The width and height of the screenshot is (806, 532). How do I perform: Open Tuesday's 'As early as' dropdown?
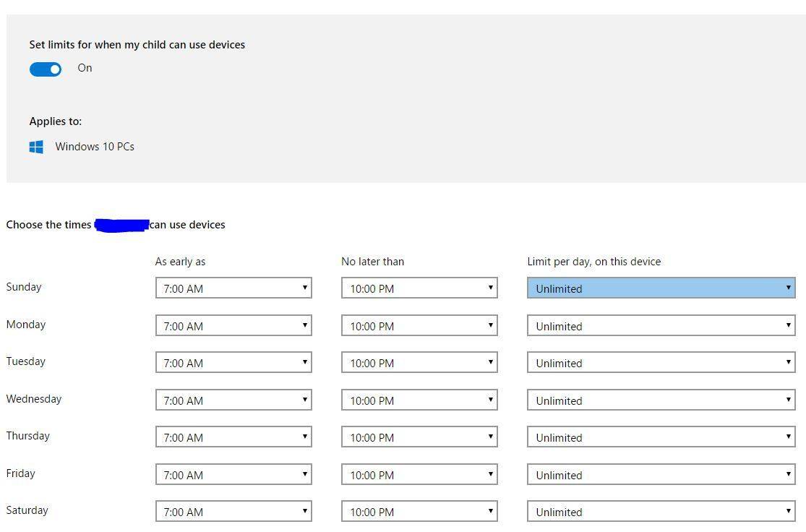point(234,362)
